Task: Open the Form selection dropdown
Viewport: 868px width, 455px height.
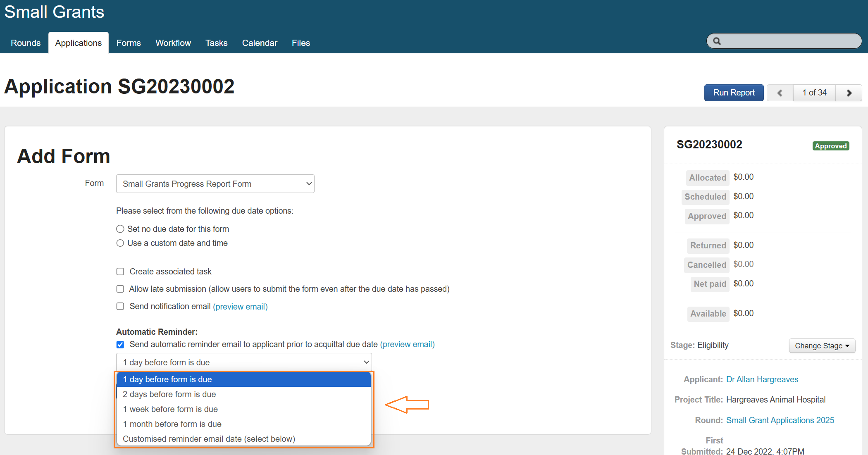Action: [215, 184]
